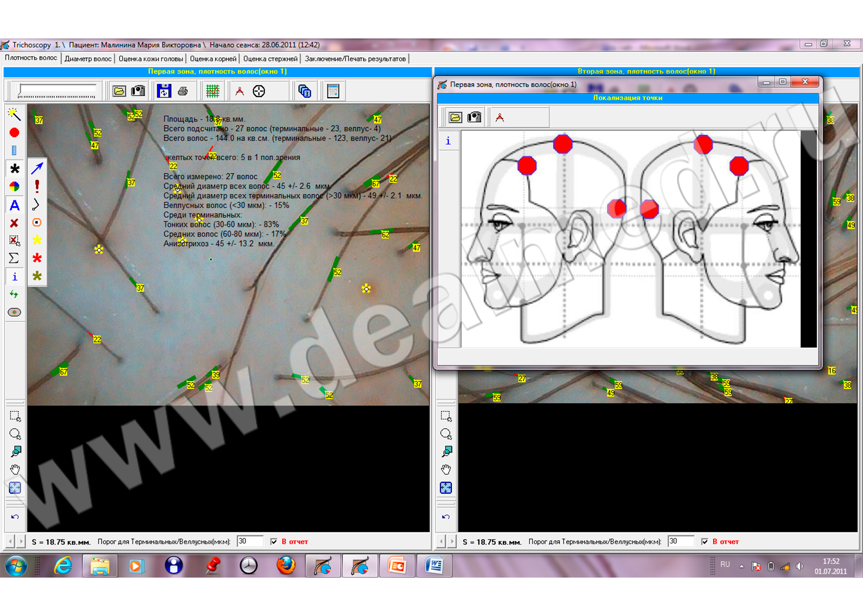Click the grey oval mask tool
Screen dimensions: 863x616
click(x=14, y=312)
